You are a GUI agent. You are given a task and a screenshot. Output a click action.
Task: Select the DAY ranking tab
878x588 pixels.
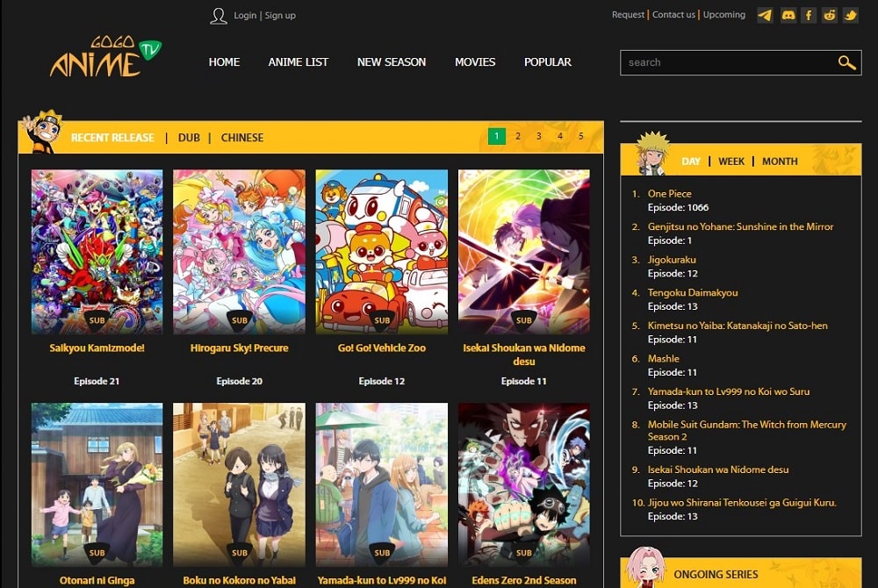tap(691, 161)
